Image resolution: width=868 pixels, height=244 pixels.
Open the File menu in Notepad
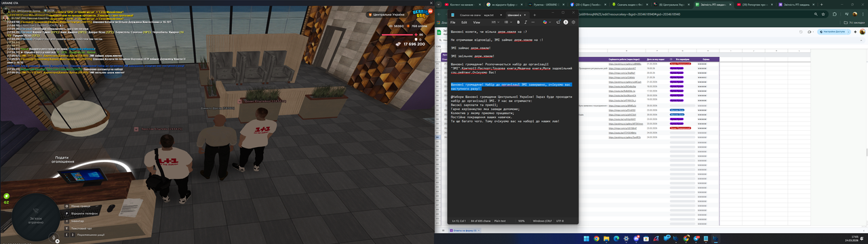452,22
